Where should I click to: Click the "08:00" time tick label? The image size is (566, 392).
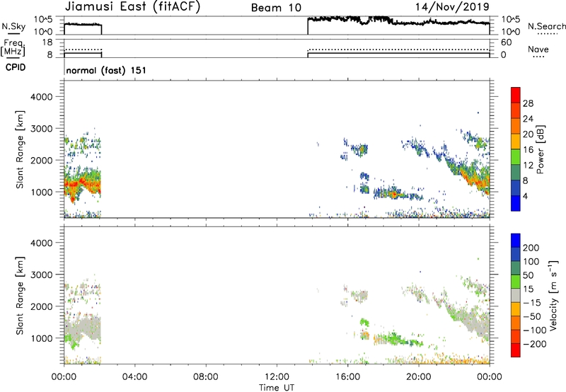click(206, 377)
